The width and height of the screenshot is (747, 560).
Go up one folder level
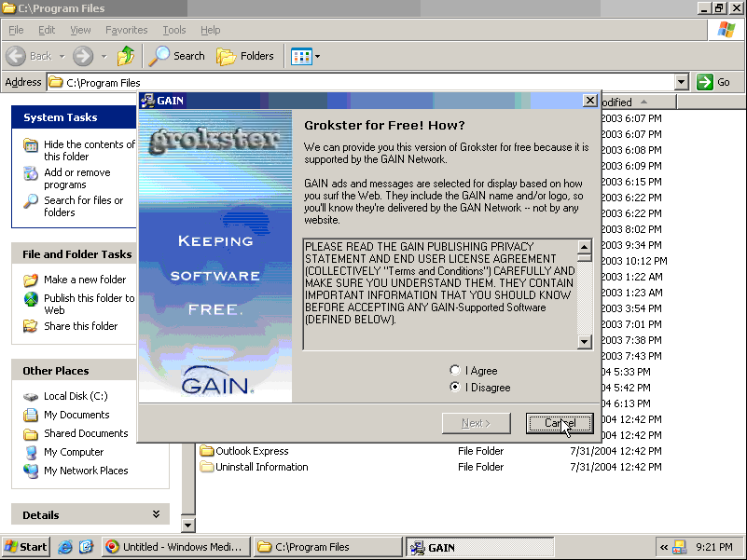tap(126, 56)
